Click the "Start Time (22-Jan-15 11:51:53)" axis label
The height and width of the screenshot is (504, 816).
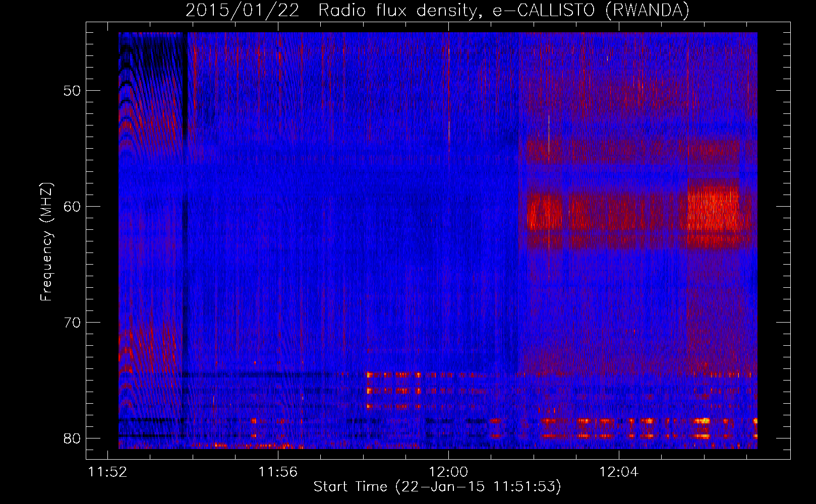(437, 486)
